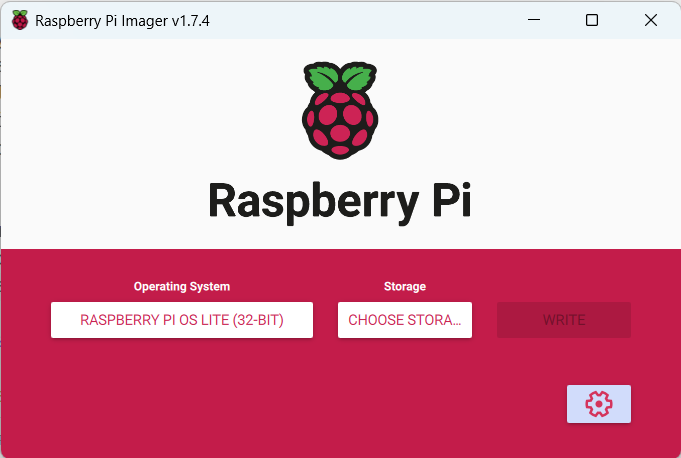Screen dimensions: 681x458
Task: Click the "Storage" label above the button
Action: click(x=404, y=286)
